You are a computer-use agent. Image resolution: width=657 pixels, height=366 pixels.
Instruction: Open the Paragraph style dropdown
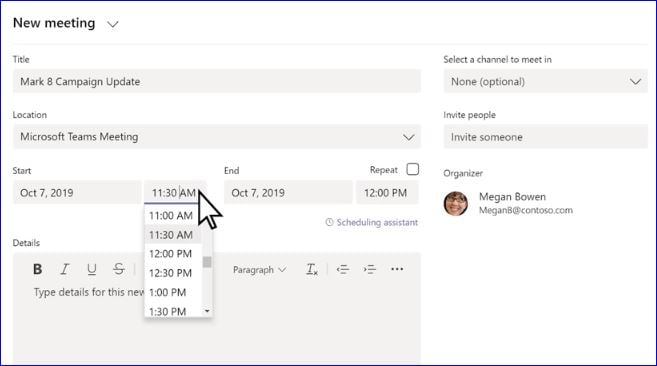pyautogui.click(x=259, y=270)
